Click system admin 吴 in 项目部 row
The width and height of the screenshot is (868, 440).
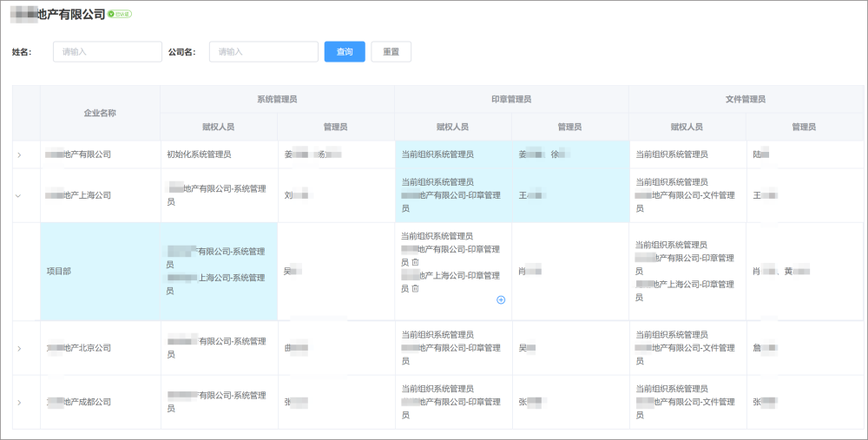(293, 271)
